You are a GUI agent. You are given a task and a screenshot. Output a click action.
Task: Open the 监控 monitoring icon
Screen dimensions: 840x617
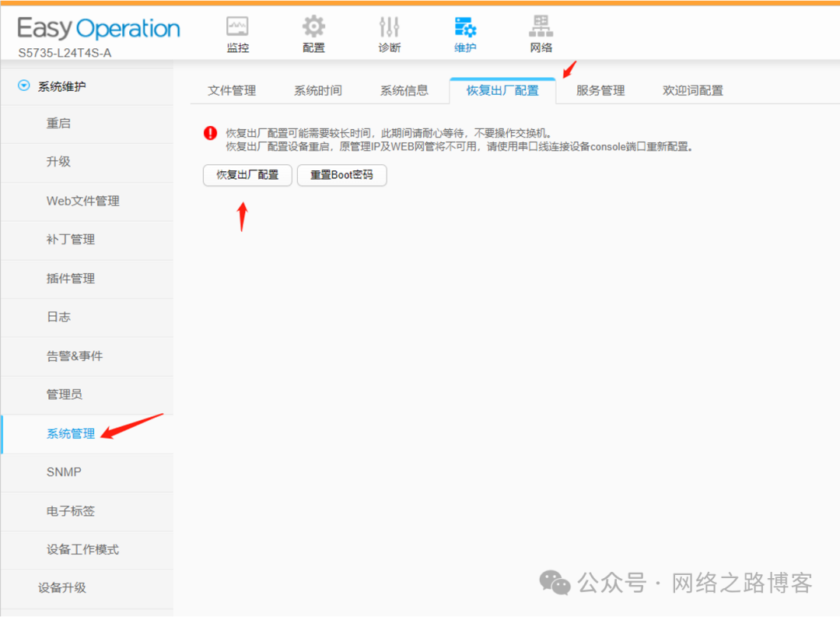[x=237, y=33]
